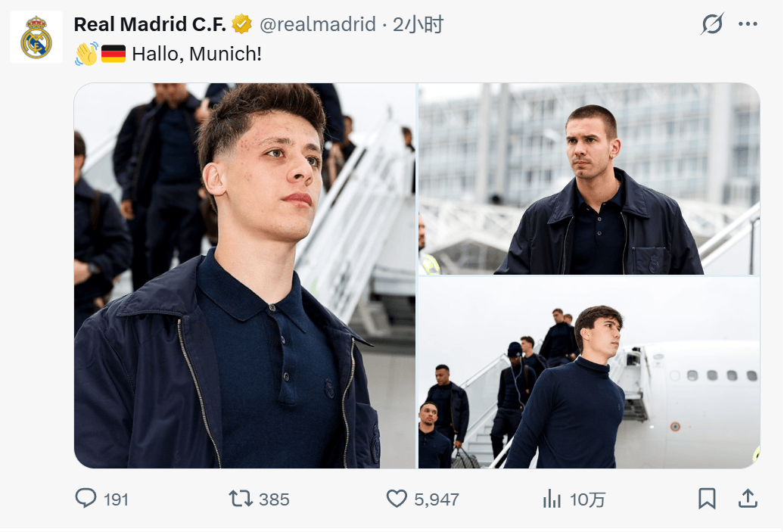Click the "Hallo, Munich!" tweet text

(x=197, y=54)
